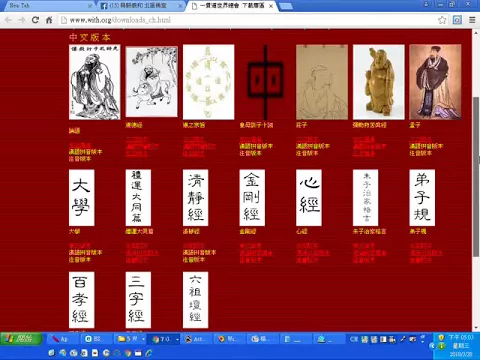Open the 心經 calligraphy thumbnail
The height and width of the screenshot is (360, 480).
pyautogui.click(x=309, y=198)
